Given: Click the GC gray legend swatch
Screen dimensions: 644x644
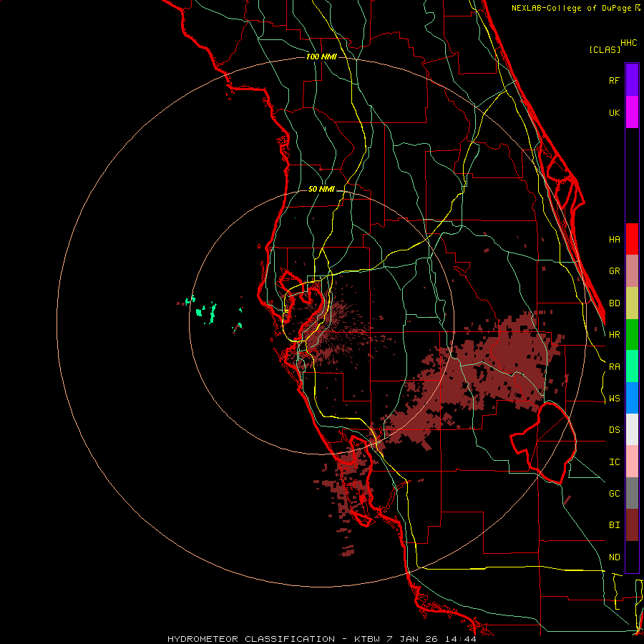Looking at the screenshot, I should tap(632, 493).
